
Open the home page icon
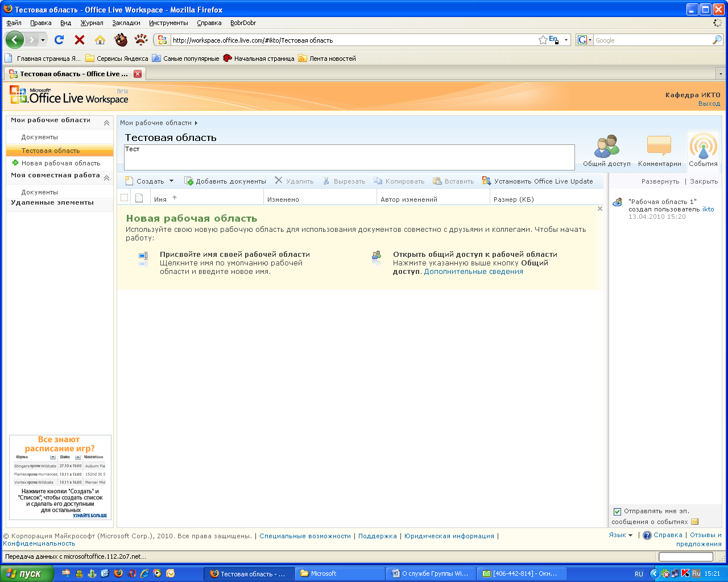click(100, 40)
